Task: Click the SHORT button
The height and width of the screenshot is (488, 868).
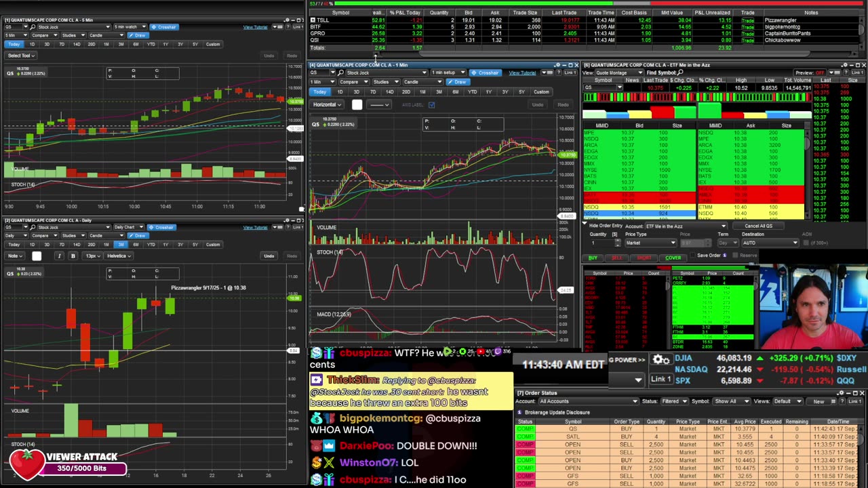Action: pos(644,258)
